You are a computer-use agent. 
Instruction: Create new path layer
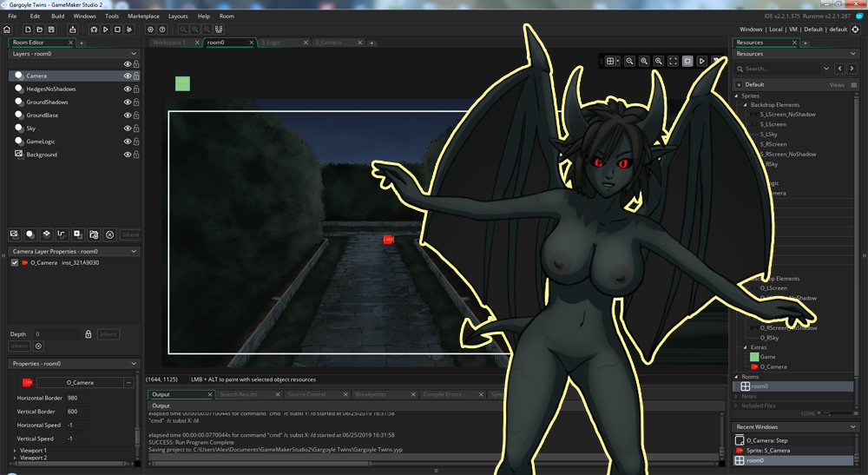click(62, 234)
